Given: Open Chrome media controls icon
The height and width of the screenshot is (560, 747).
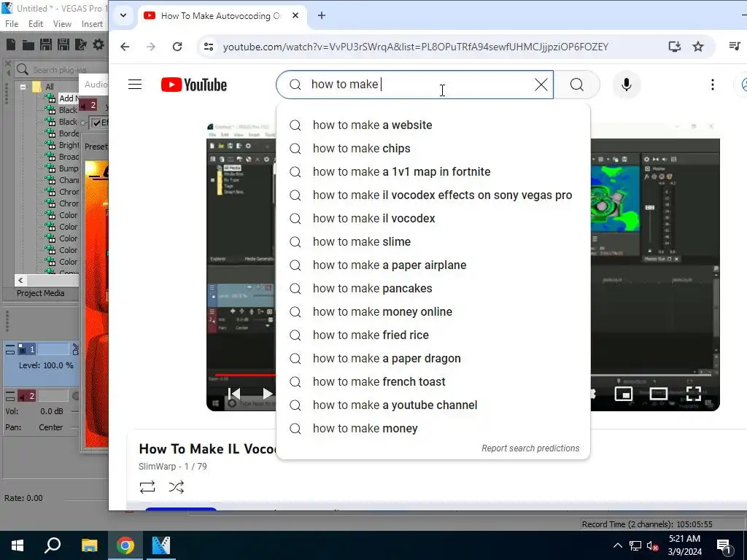Looking at the screenshot, I should [735, 46].
